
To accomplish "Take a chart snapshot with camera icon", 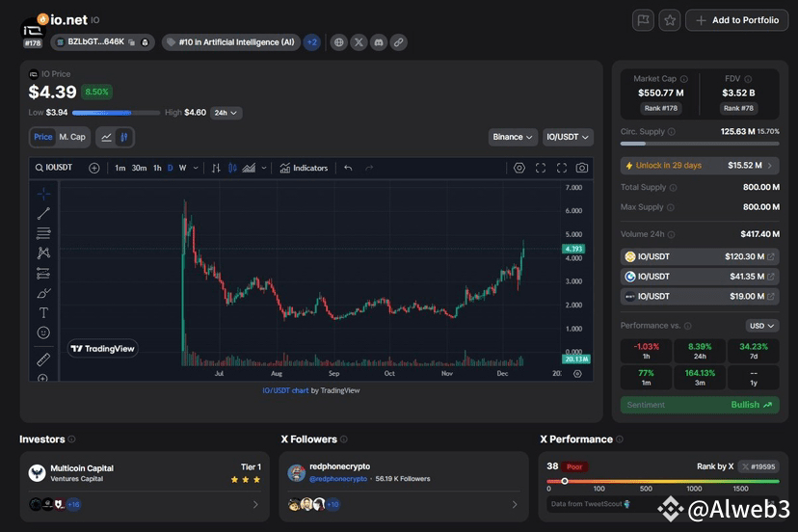I will click(581, 168).
